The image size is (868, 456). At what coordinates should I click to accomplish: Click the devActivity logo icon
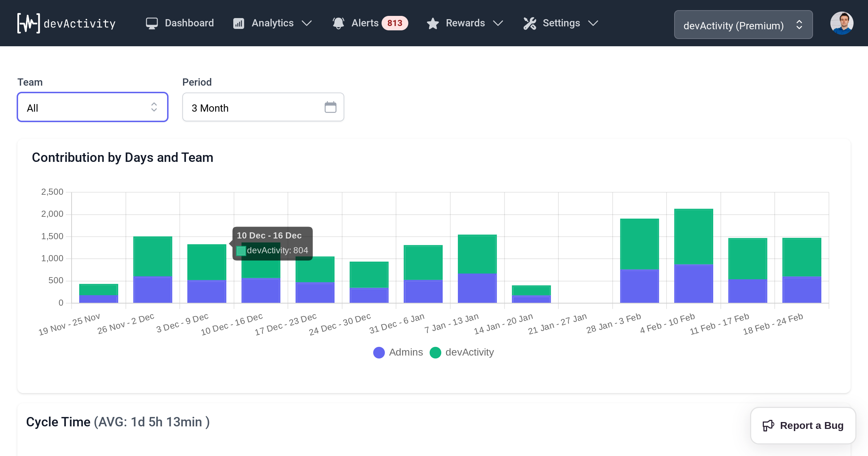click(29, 23)
